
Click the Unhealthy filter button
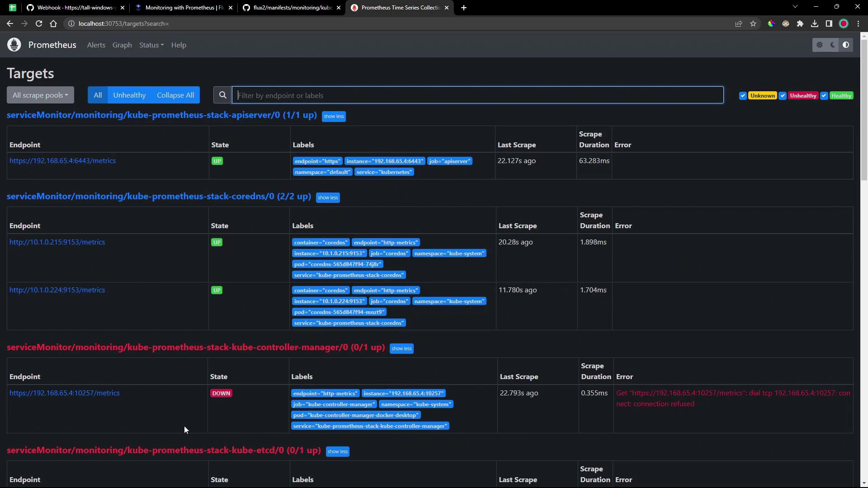pyautogui.click(x=129, y=95)
